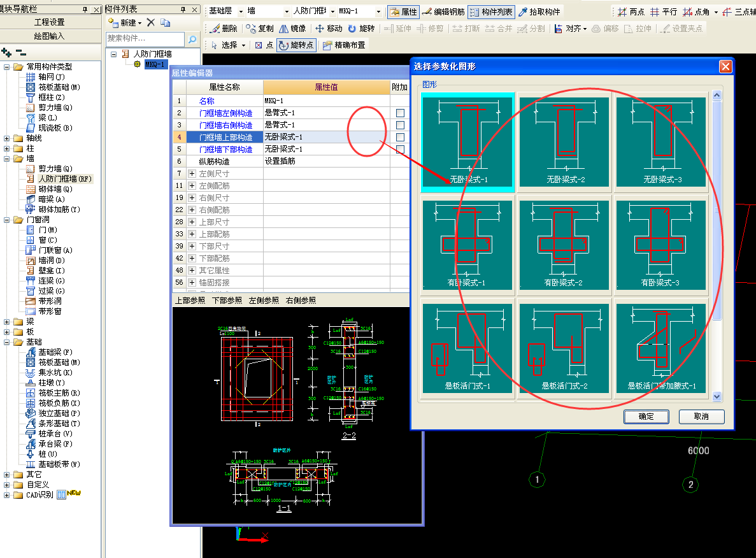Collapse the 门窗洞 tree node
This screenshot has width=756, height=558.
click(7, 220)
